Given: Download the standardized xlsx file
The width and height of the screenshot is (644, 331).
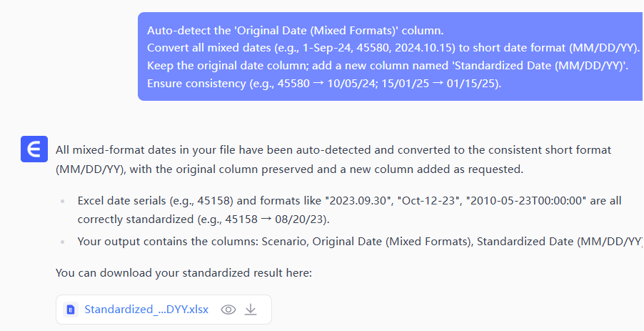Looking at the screenshot, I should pos(251,310).
